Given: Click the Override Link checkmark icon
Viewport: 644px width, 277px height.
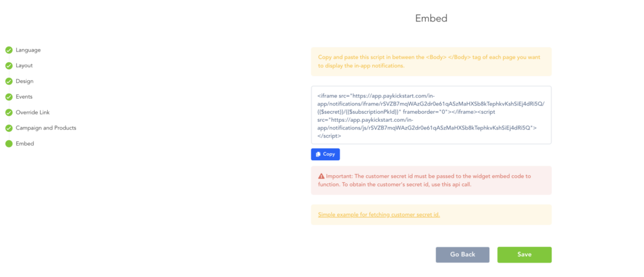Looking at the screenshot, I should click(x=9, y=112).
